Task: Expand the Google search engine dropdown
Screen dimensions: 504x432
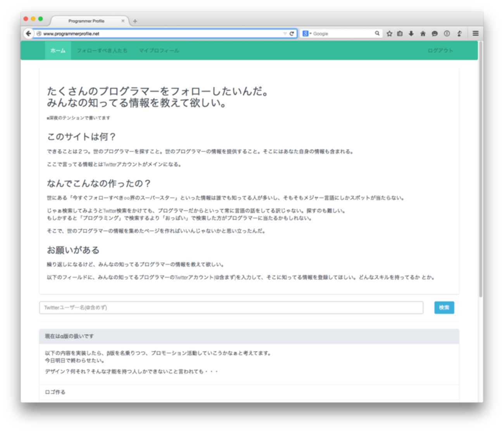Action: 307,34
